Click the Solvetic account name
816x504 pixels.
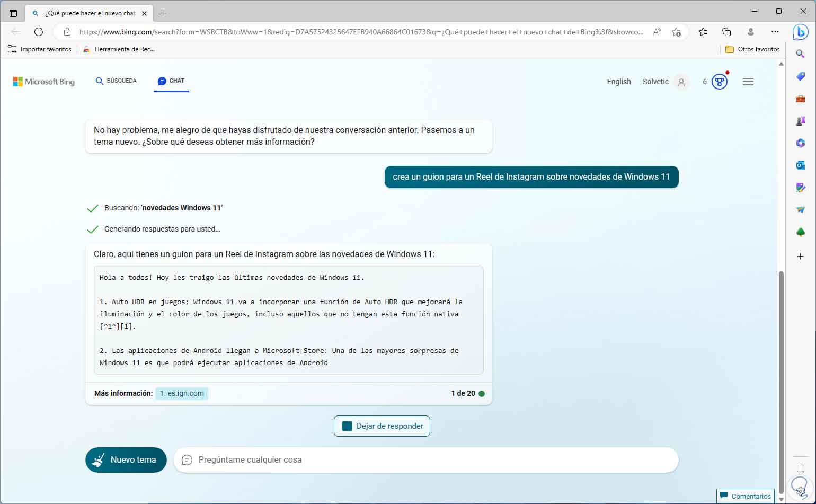[x=655, y=82]
